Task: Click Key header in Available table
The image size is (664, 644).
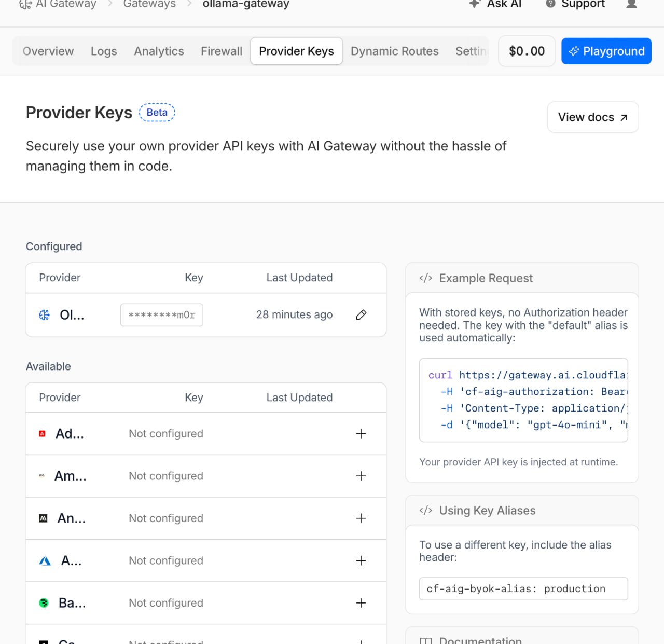Action: tap(194, 398)
